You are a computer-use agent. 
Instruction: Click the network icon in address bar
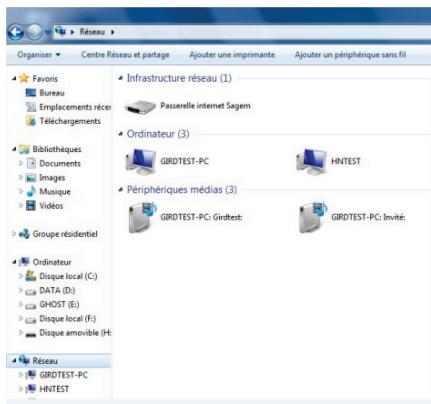click(60, 32)
